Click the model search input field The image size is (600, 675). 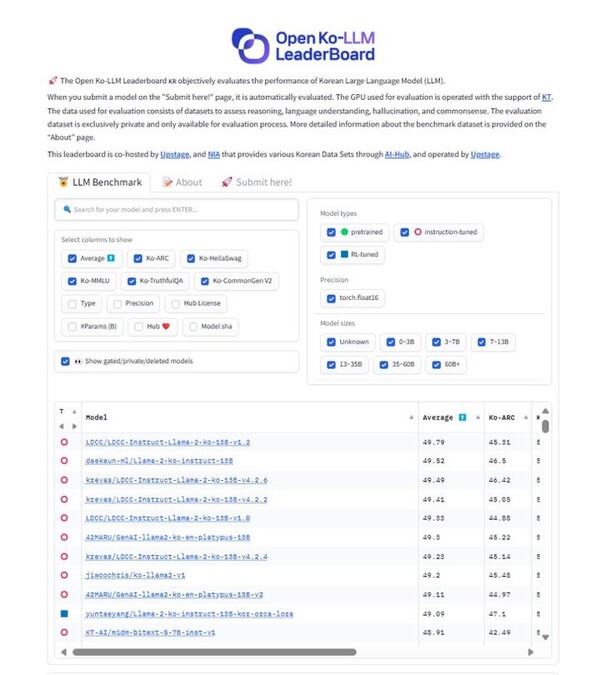click(176, 210)
